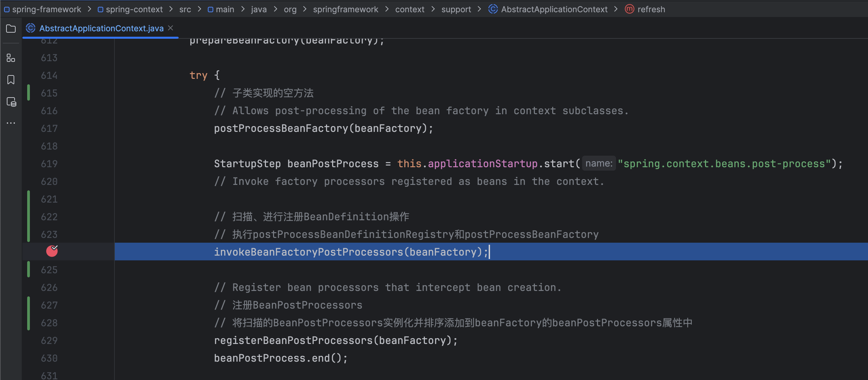The height and width of the screenshot is (380, 868).
Task: Click the class icon on AbstractApplicationContext.java tab
Action: (x=31, y=28)
